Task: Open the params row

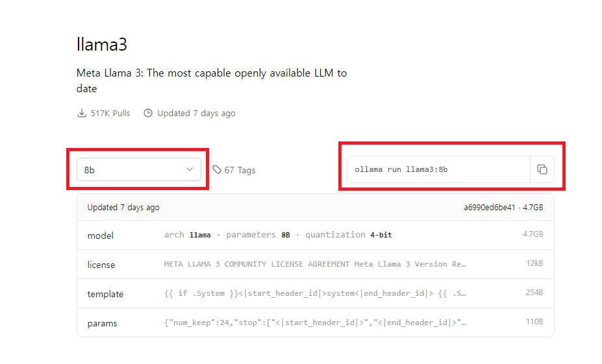Action: (x=315, y=322)
